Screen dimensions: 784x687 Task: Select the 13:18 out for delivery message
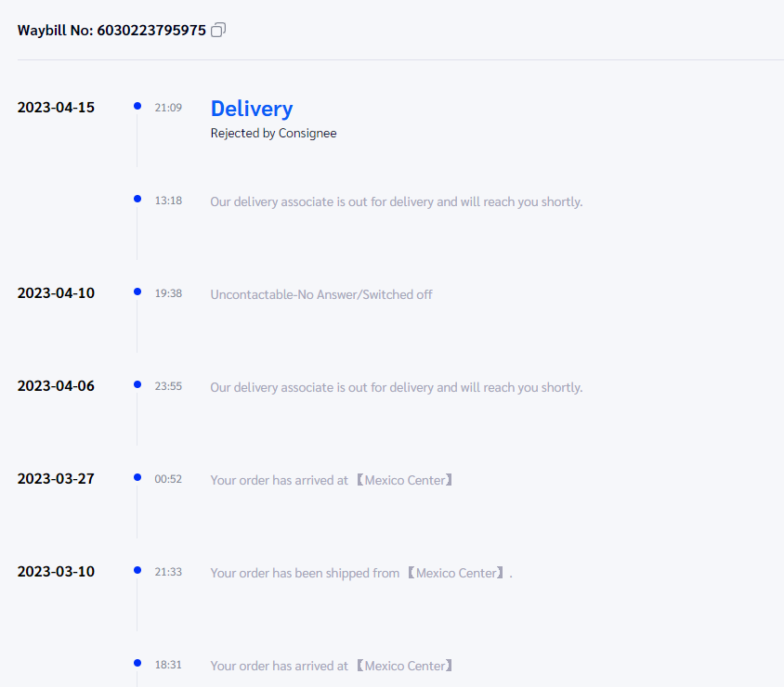pos(397,201)
